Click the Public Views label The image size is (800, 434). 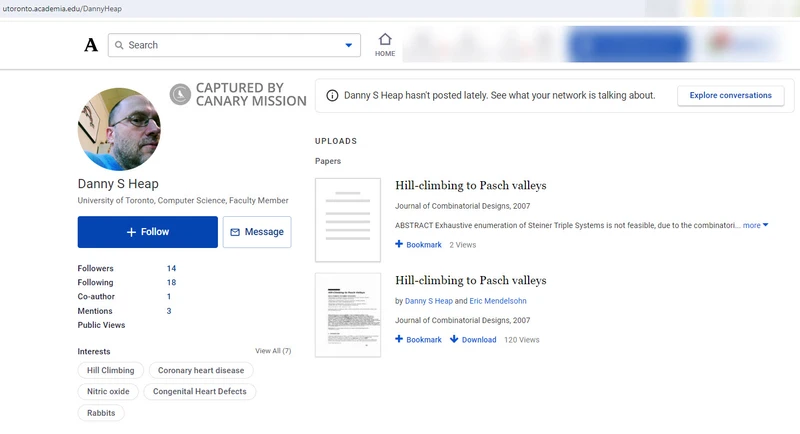point(101,325)
